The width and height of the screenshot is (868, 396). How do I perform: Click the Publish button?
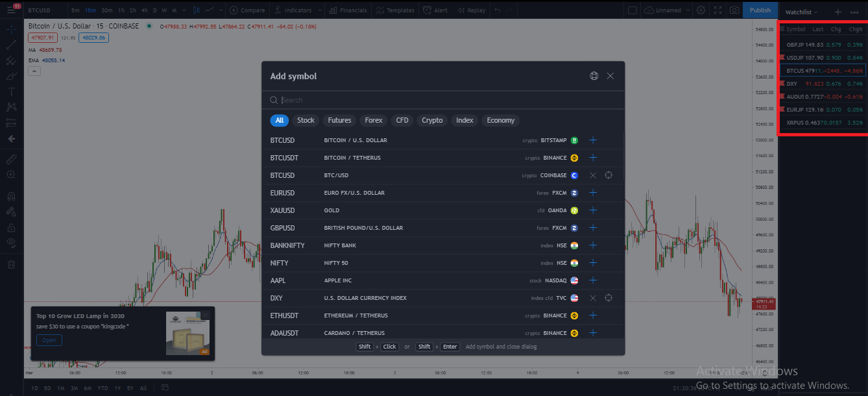[x=760, y=10]
